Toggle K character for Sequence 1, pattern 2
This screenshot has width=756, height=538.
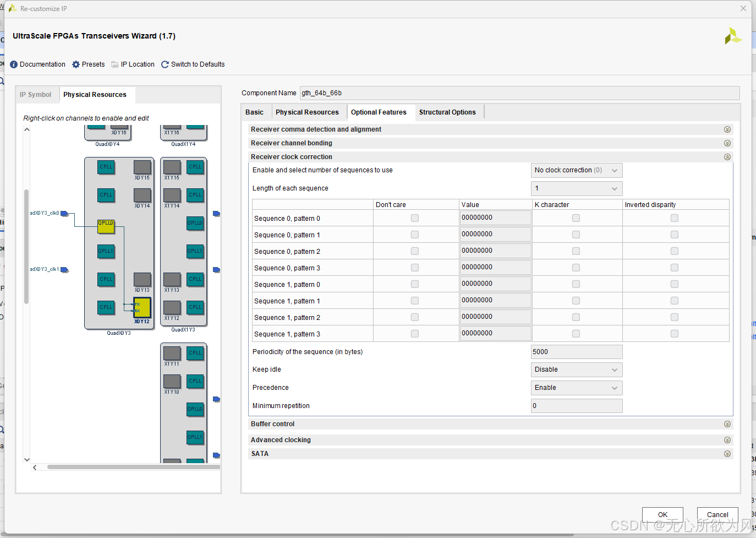click(576, 317)
